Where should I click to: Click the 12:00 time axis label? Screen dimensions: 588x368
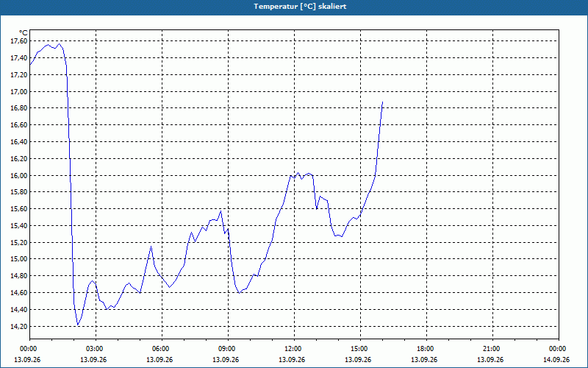tap(292, 349)
